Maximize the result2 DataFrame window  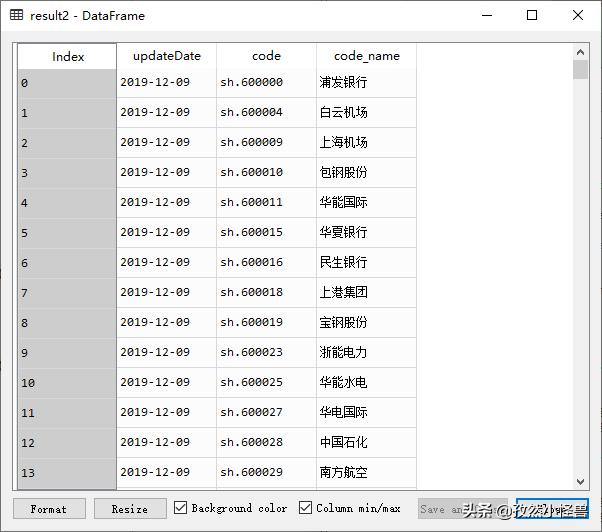pyautogui.click(x=532, y=15)
